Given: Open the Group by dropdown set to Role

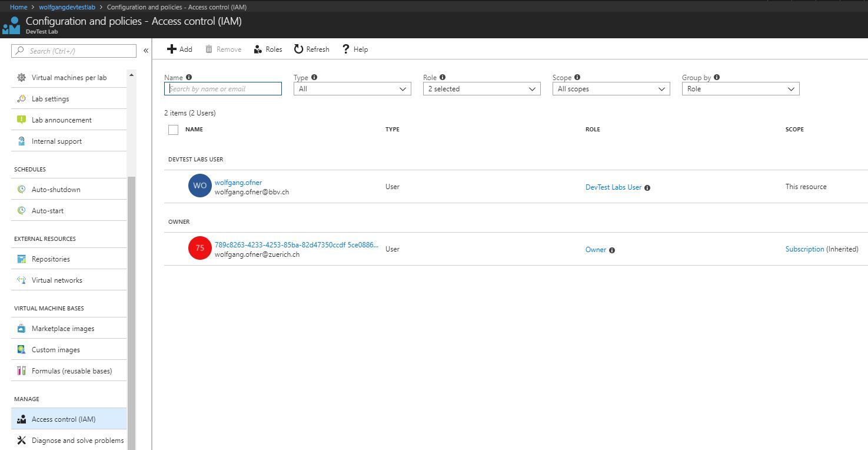Looking at the screenshot, I should tap(740, 89).
